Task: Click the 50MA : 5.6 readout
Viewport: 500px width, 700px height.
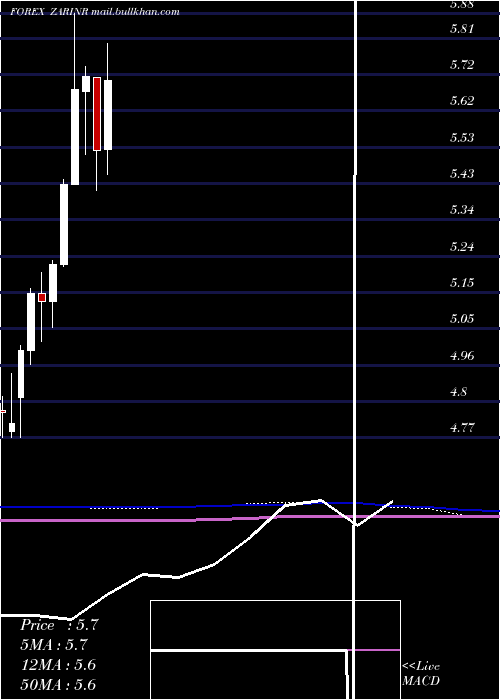Action: click(x=58, y=685)
